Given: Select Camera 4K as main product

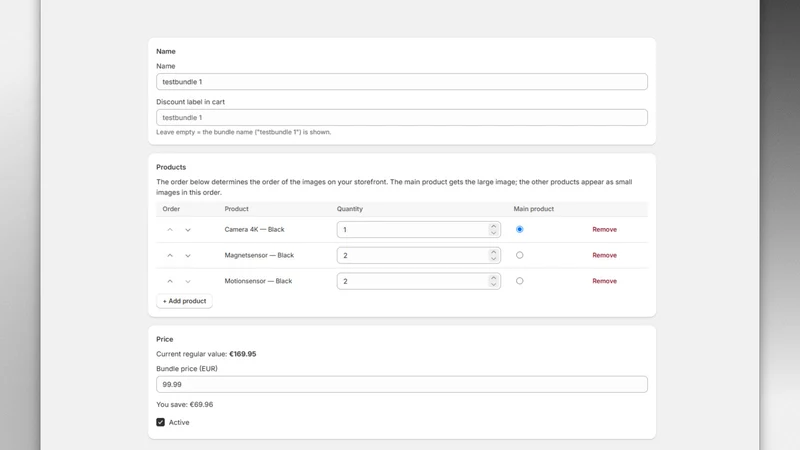Looking at the screenshot, I should click(519, 230).
